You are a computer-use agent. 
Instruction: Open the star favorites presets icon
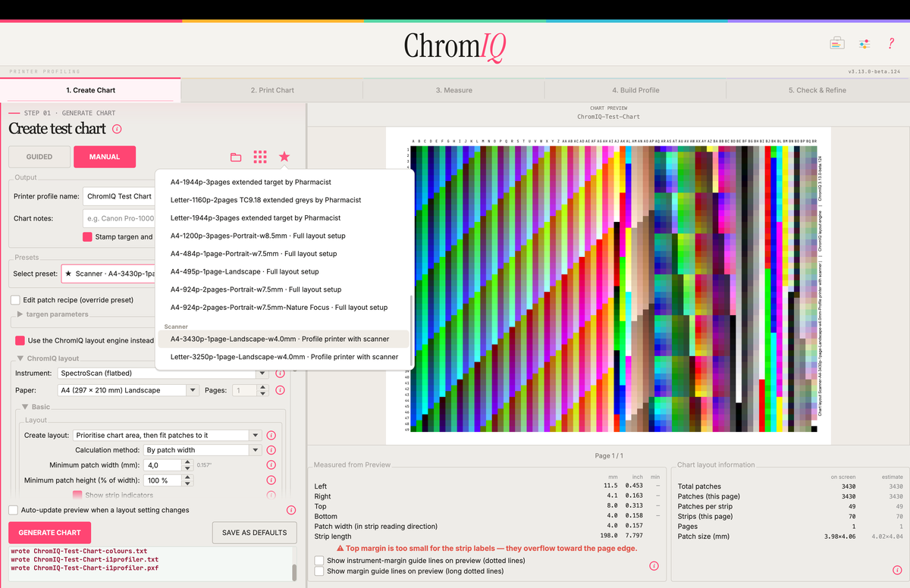click(284, 157)
